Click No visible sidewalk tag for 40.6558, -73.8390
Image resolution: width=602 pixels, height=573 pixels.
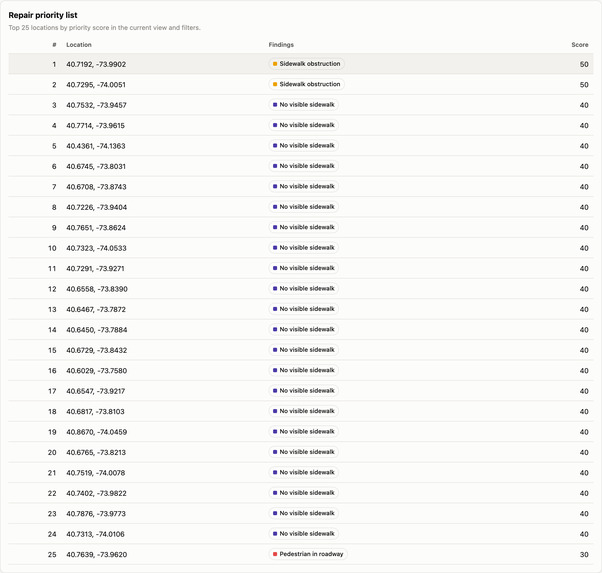[x=303, y=288]
